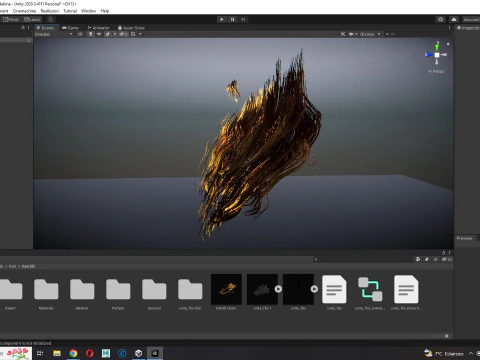This screenshot has width=480, height=360.
Task: Click the favorite star icon in Project panel
Action: pos(435,259)
